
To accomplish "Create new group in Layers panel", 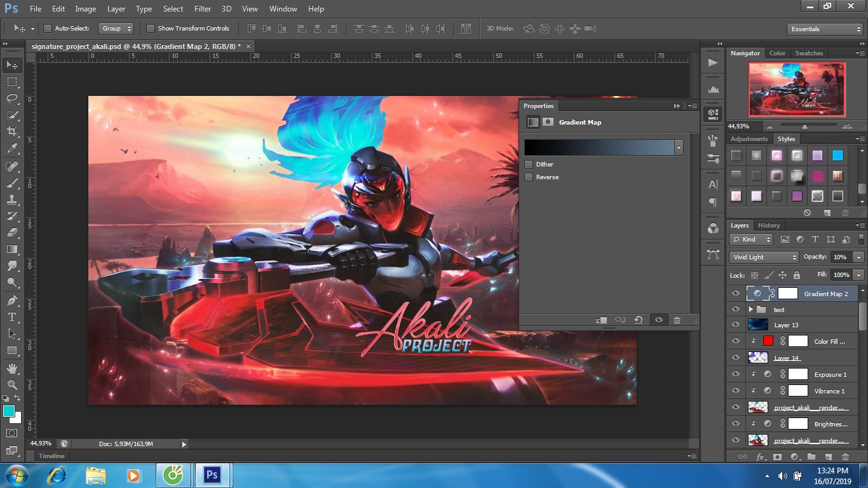I will tap(811, 456).
